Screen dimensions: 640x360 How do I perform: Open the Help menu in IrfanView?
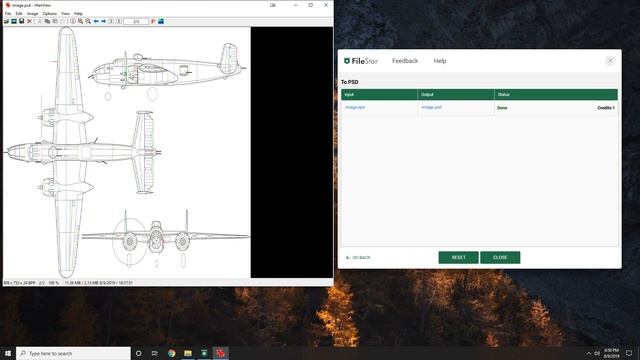click(x=78, y=13)
